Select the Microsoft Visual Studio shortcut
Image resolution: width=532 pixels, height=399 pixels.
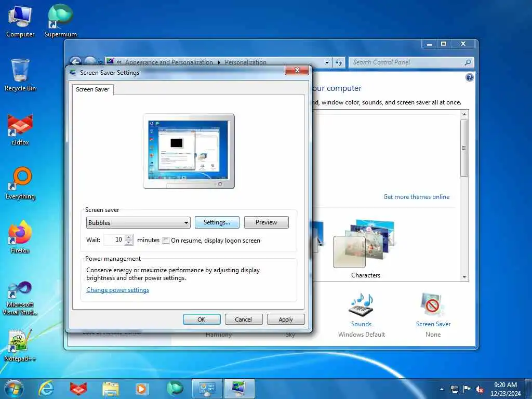[20, 298]
